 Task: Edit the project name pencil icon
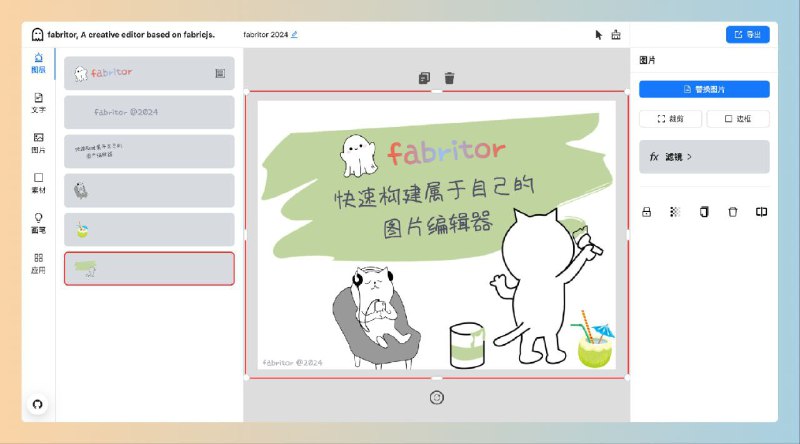pyautogui.click(x=294, y=35)
